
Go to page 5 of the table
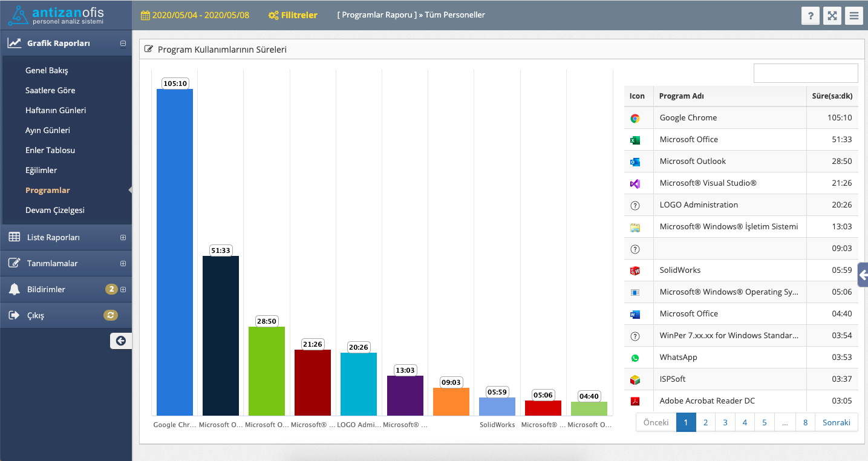point(765,422)
